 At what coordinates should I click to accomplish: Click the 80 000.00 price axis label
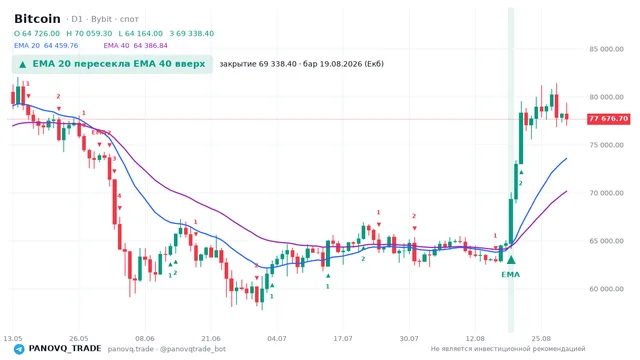(x=606, y=97)
